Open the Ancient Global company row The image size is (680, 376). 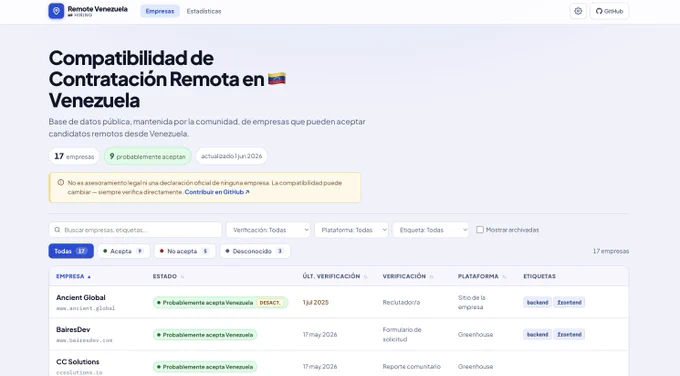(x=339, y=302)
